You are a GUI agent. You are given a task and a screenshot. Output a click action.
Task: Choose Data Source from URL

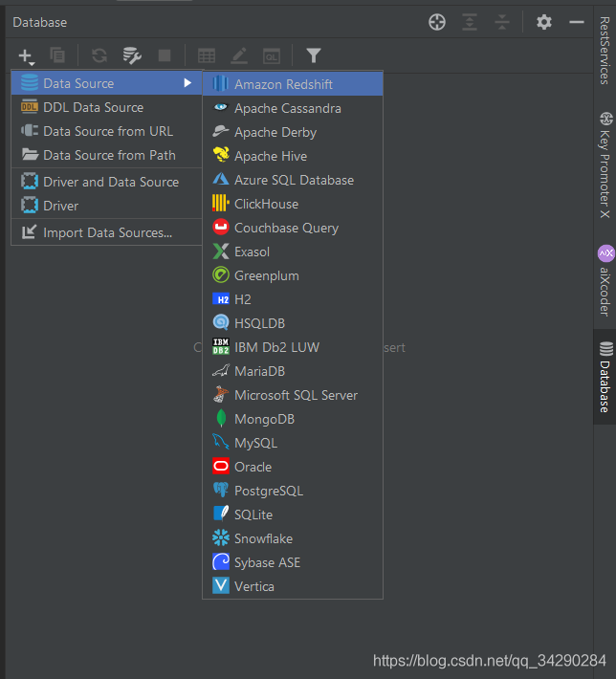pos(106,131)
